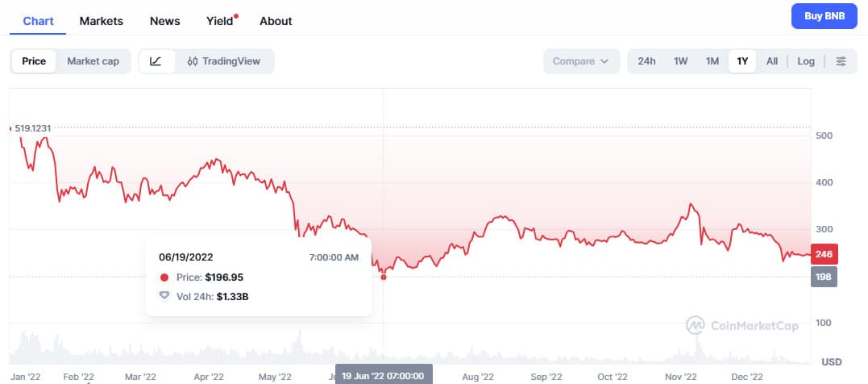This screenshot has width=868, height=384.
Task: Select the 24h time range
Action: tap(646, 61)
